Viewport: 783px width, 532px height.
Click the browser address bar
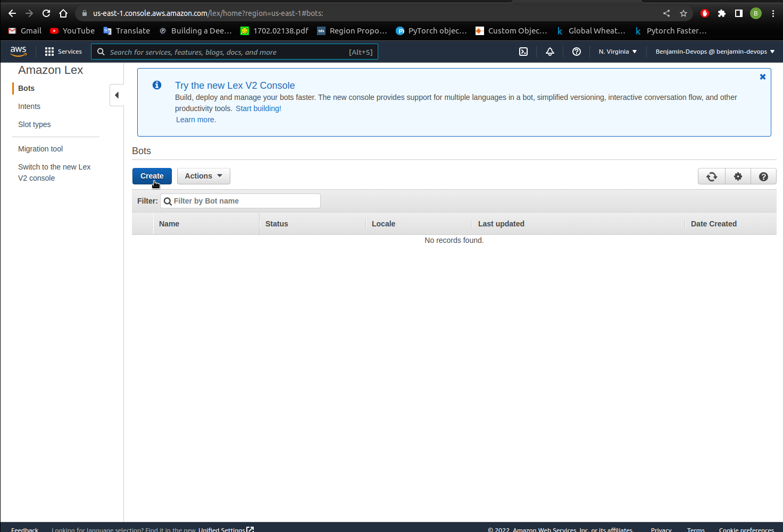(367, 13)
